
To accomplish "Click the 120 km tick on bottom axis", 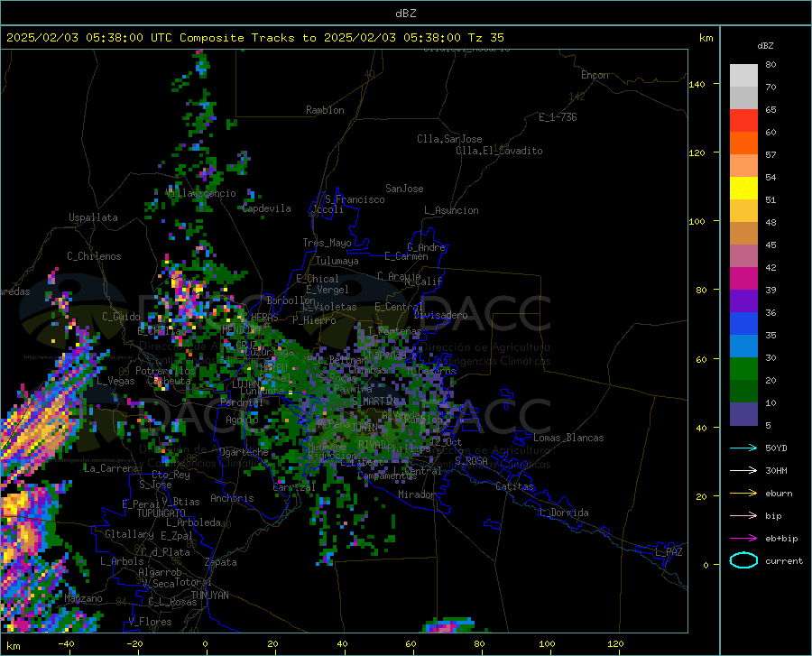I will [615, 643].
